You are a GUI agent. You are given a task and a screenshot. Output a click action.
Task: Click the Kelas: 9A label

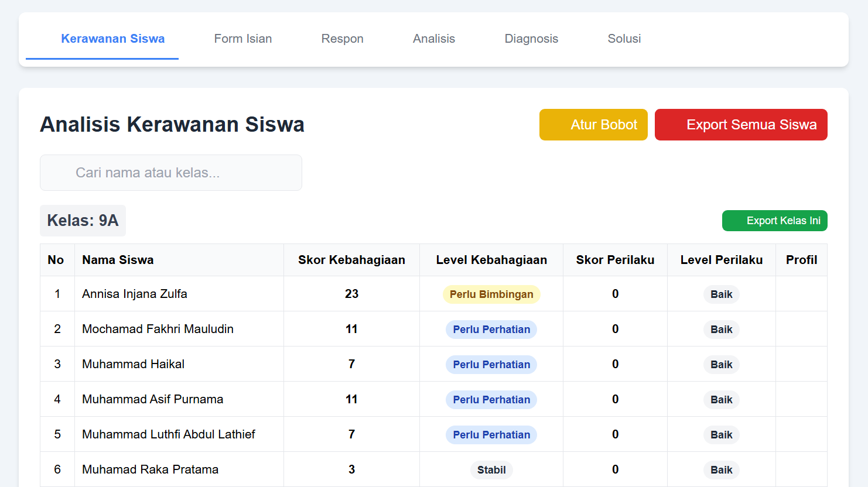[x=83, y=221]
